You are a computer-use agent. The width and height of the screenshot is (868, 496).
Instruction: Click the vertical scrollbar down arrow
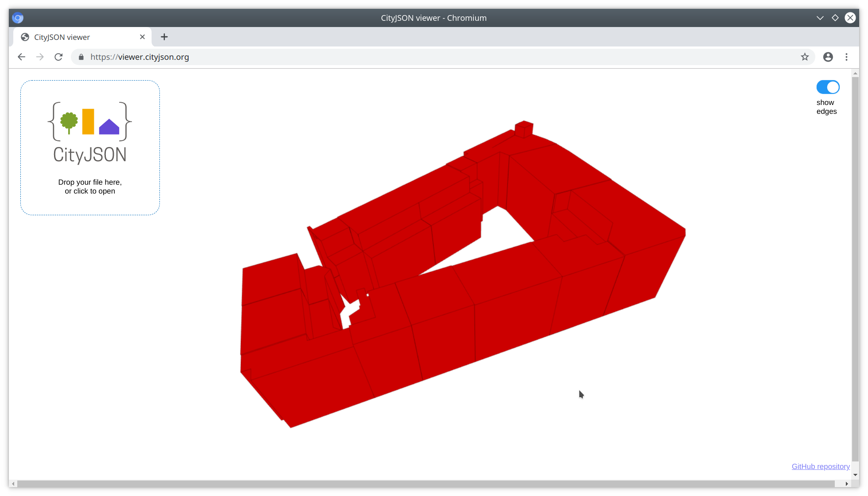(x=855, y=475)
